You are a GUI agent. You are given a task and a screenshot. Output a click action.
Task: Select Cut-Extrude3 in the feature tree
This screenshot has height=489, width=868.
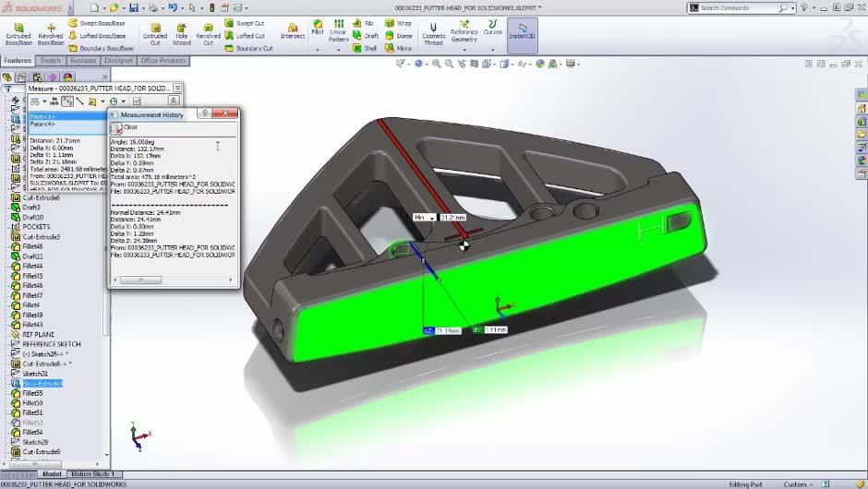(x=41, y=237)
